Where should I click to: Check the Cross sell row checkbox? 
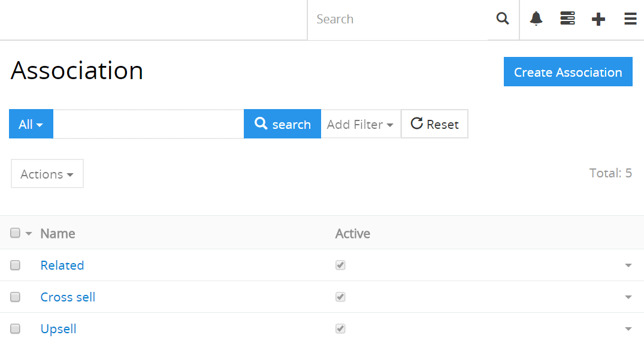[16, 297]
